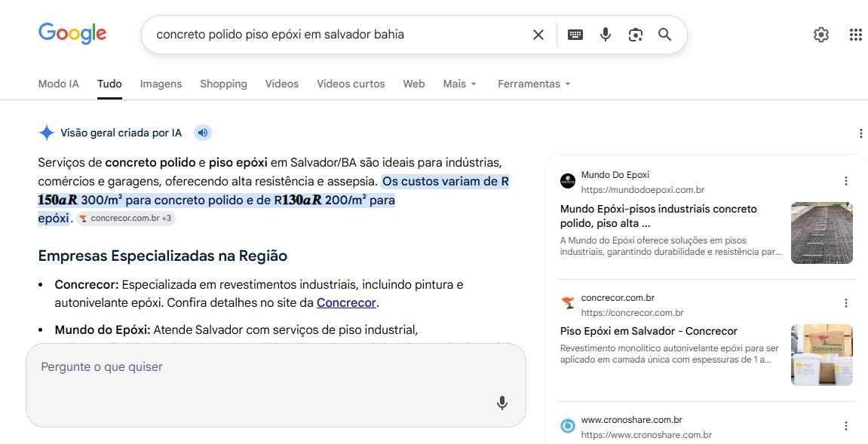Click the mundodoepoxi.com.br URL
Viewport: 868px width, 444px height.
[643, 190]
